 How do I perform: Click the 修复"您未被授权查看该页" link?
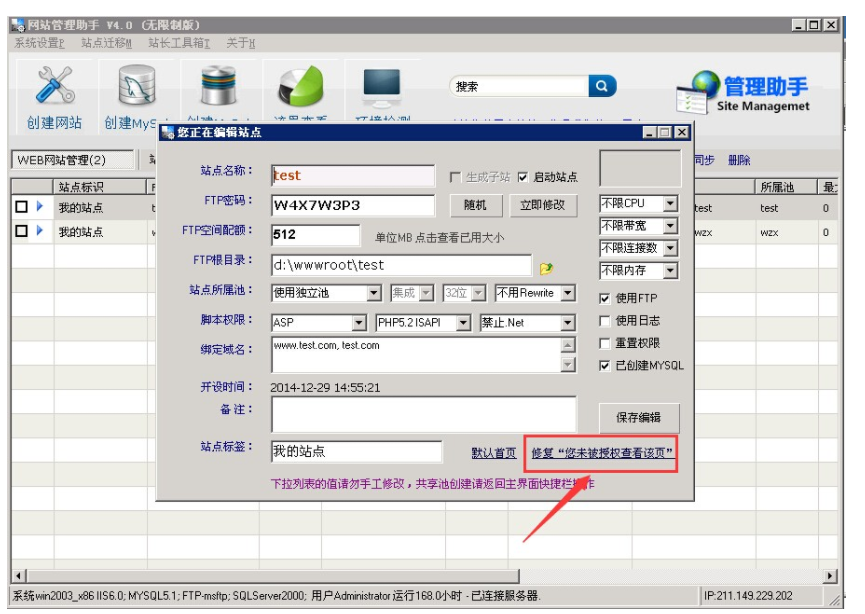(x=601, y=453)
